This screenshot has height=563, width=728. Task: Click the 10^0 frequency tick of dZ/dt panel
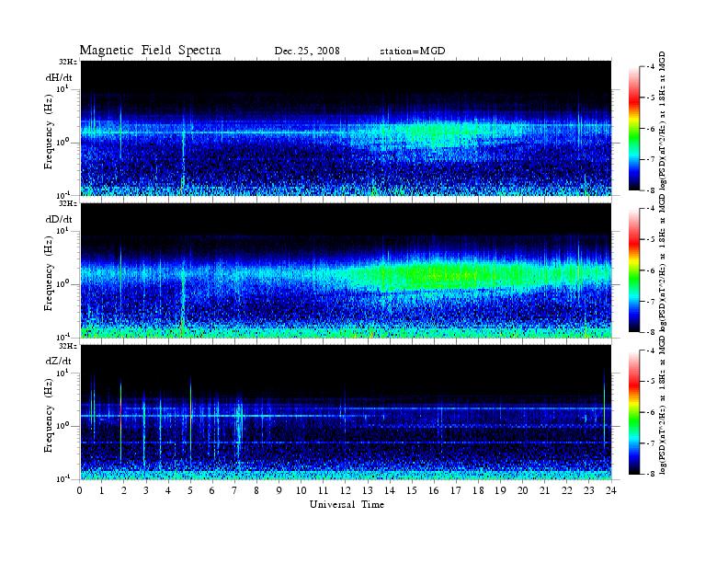click(63, 426)
